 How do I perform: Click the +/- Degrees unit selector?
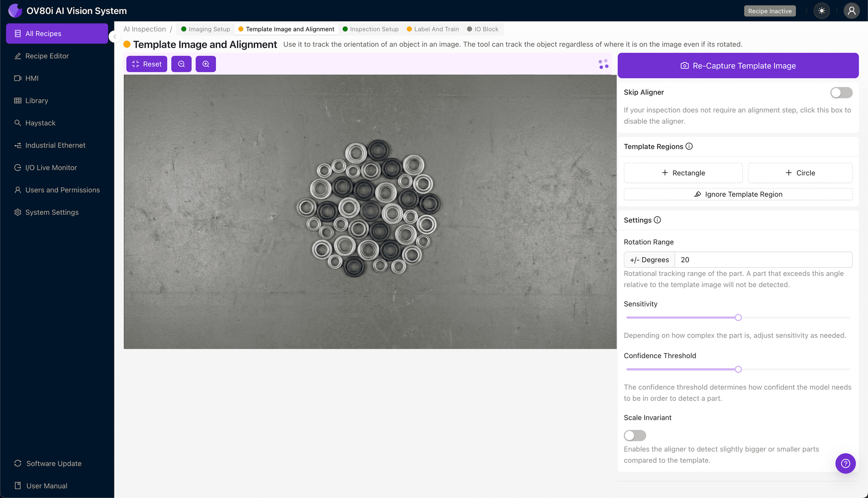click(x=649, y=259)
